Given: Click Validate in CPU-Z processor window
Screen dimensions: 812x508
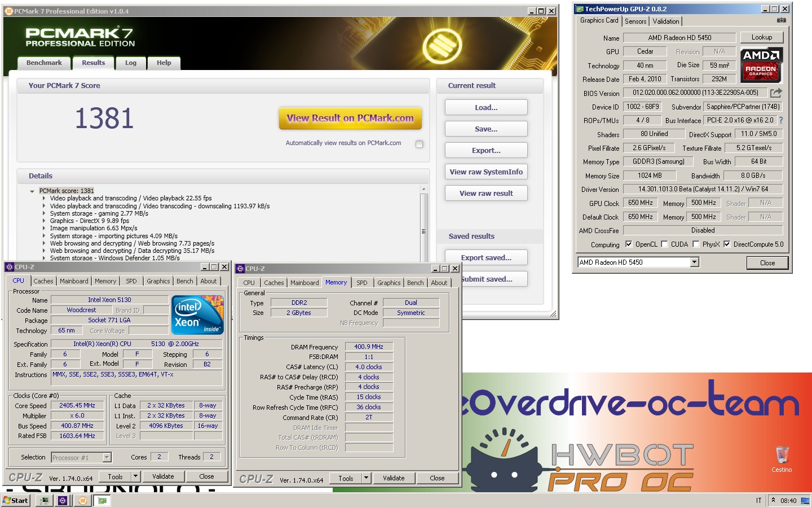Looking at the screenshot, I should tap(163, 476).
